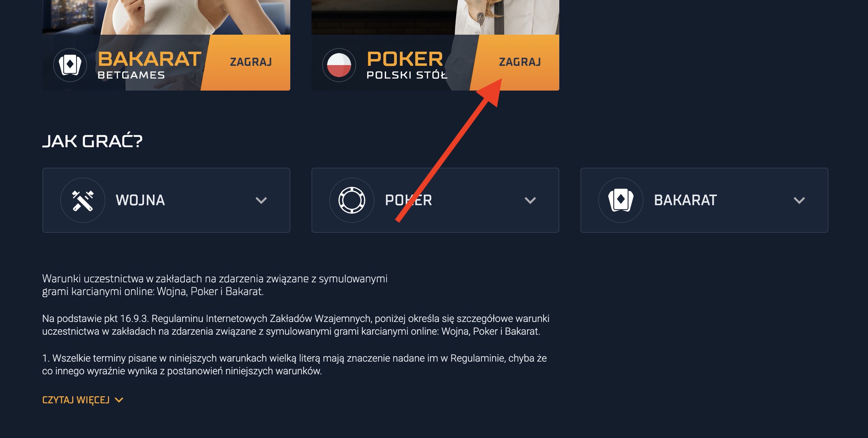Expand the Bakarat rules chevron
Viewport: 868px width, 438px height.
coord(799,201)
